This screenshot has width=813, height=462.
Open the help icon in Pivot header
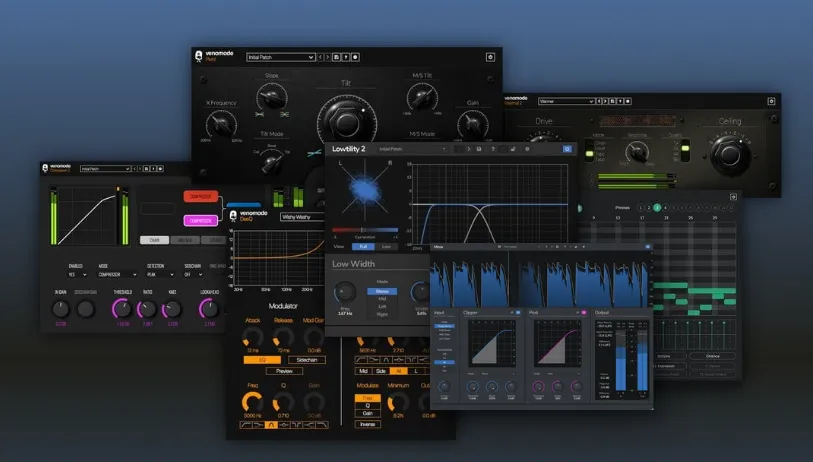click(346, 57)
